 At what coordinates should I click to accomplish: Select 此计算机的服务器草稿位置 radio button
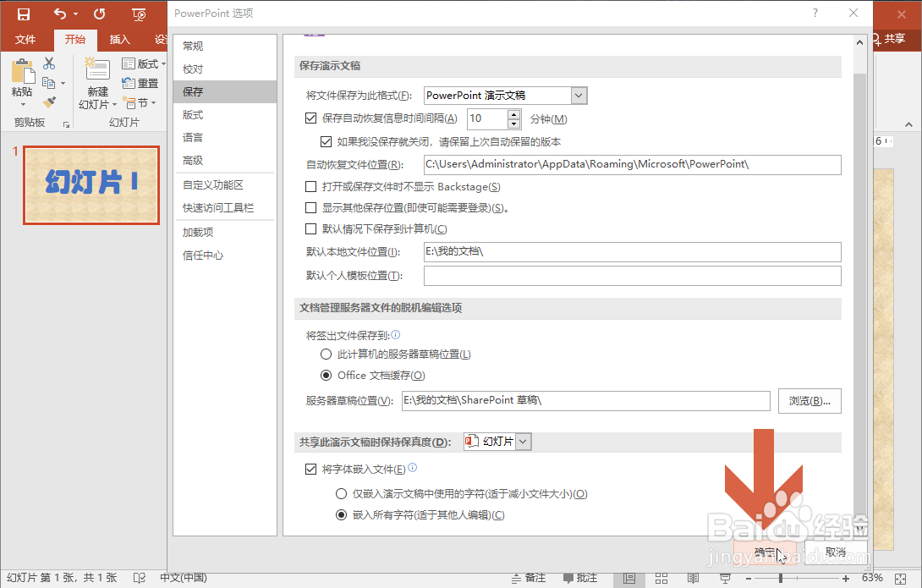pos(326,354)
